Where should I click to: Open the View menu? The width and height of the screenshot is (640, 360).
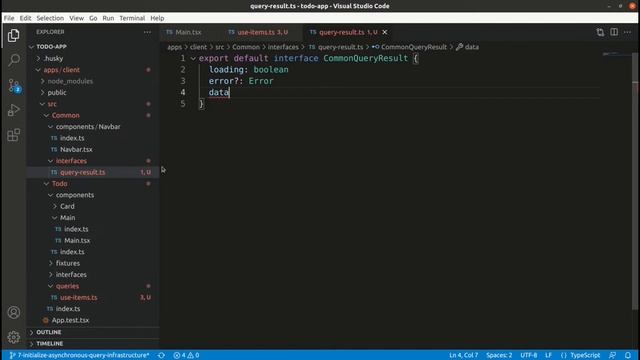point(76,18)
